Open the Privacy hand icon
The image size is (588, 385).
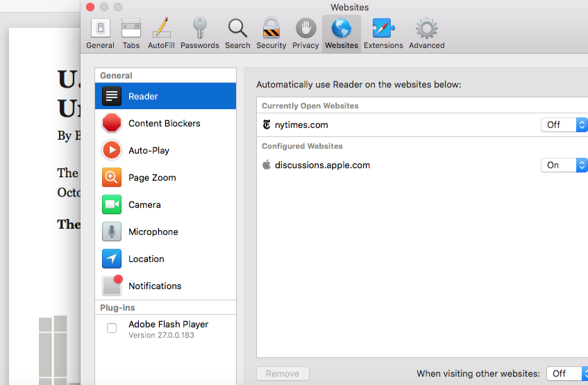pos(305,28)
